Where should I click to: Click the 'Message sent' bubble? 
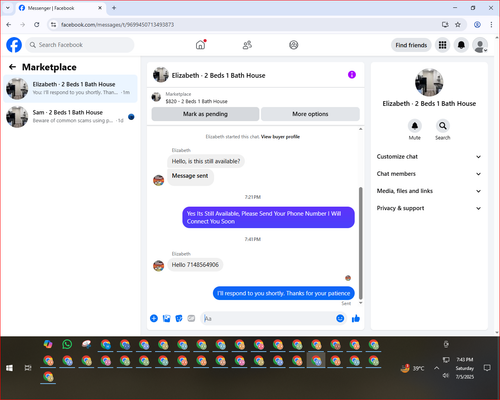tap(190, 176)
